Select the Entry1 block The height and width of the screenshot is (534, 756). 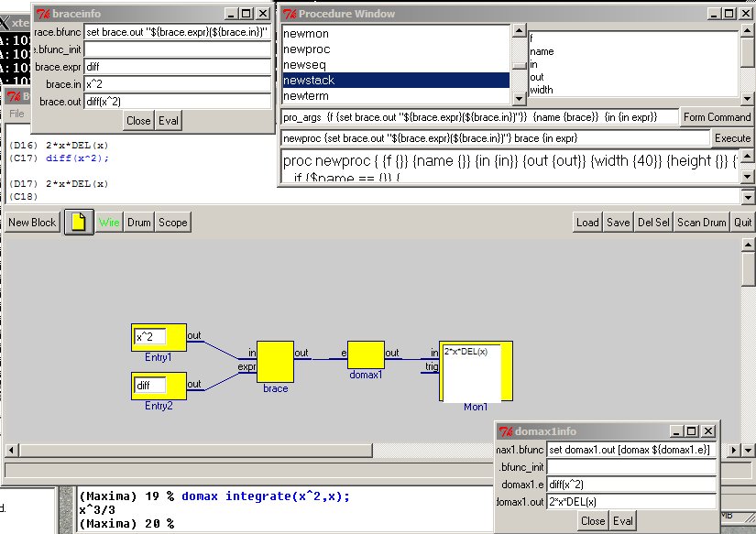(x=159, y=337)
